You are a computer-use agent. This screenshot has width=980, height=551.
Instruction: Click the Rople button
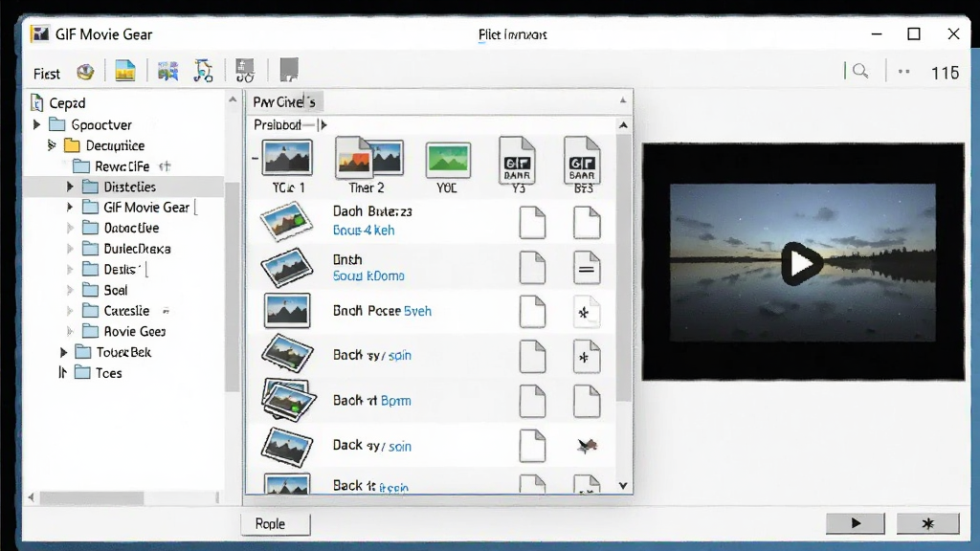click(x=276, y=523)
